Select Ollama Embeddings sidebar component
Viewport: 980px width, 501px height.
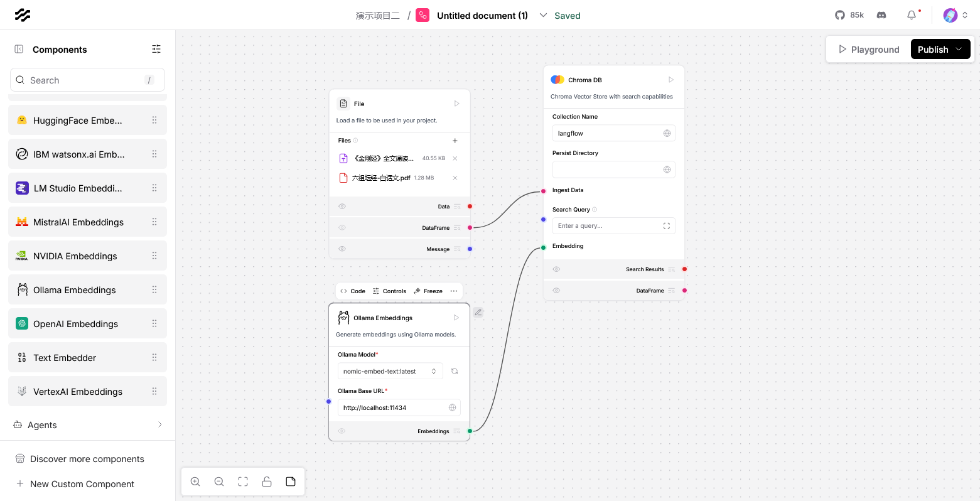tap(87, 289)
